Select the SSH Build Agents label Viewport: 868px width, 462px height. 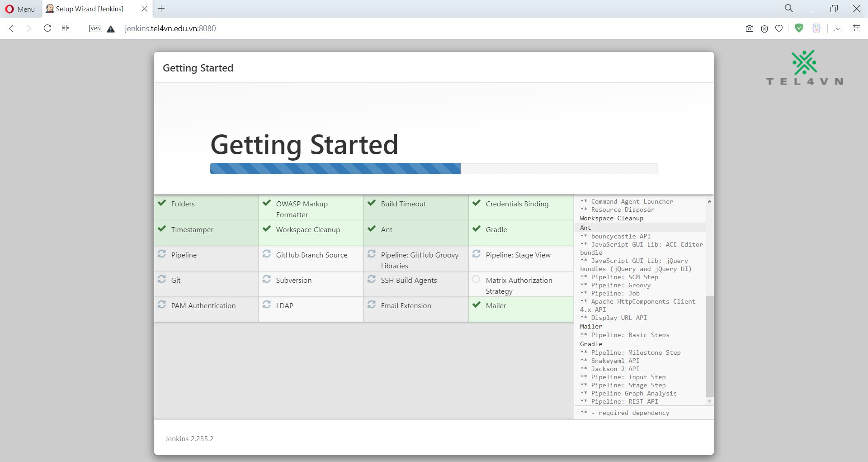click(x=409, y=281)
